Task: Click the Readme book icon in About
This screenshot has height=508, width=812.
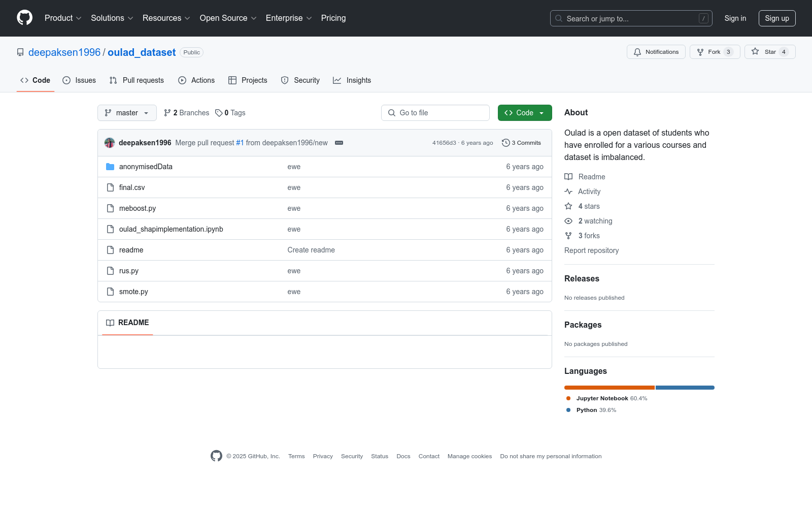Action: [568, 177]
